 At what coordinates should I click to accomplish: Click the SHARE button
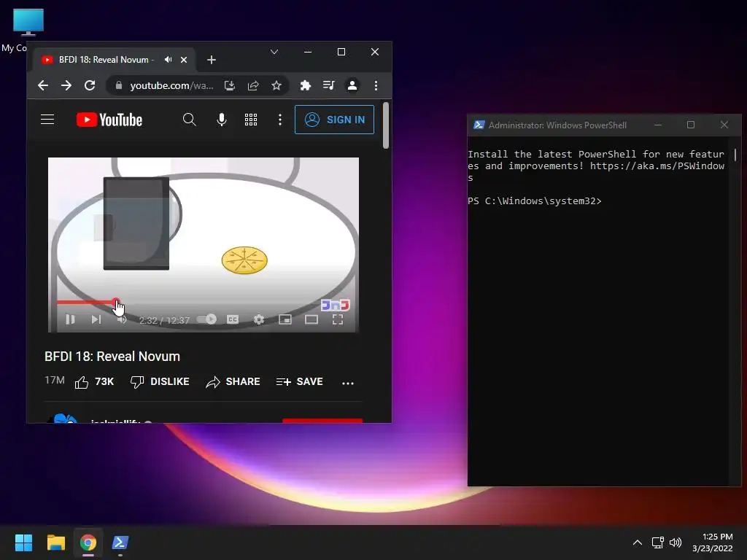coord(233,382)
